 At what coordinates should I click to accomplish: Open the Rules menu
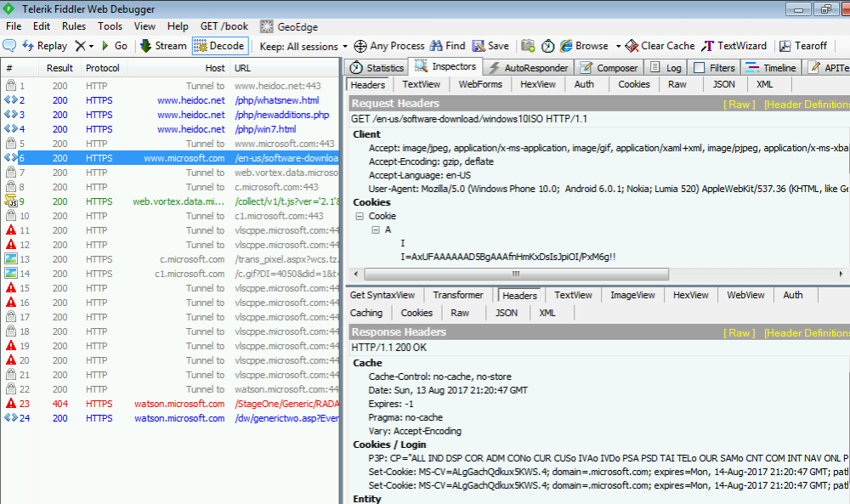click(x=74, y=26)
